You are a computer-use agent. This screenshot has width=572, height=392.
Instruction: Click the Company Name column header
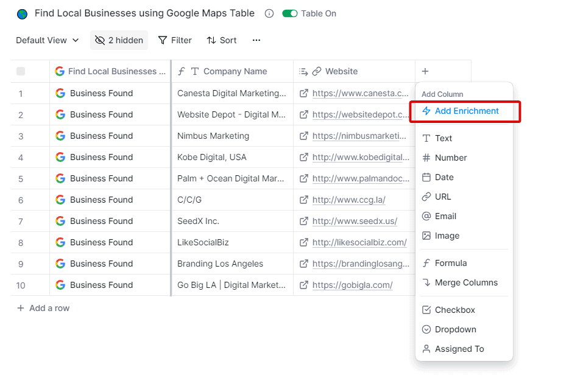click(x=232, y=71)
